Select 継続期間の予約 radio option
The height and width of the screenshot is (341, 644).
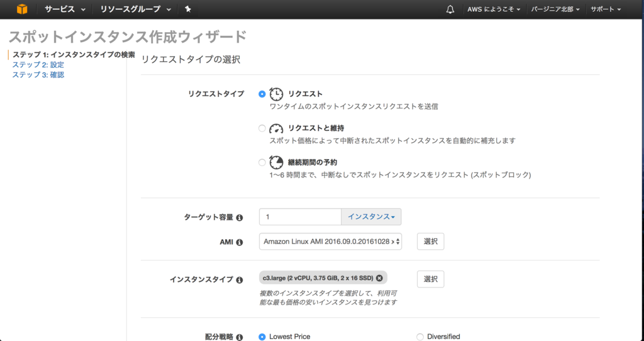(262, 162)
